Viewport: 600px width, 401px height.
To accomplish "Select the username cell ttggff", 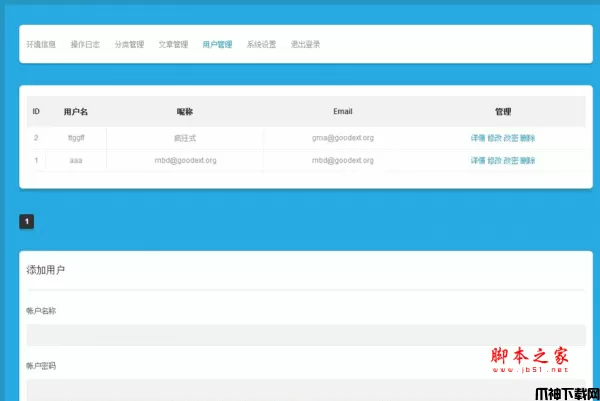I will tap(76, 138).
